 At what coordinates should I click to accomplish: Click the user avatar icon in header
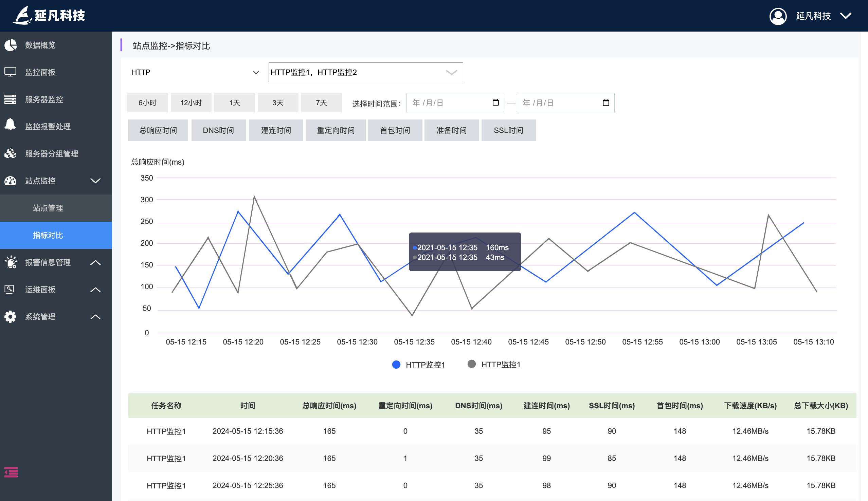(x=778, y=16)
